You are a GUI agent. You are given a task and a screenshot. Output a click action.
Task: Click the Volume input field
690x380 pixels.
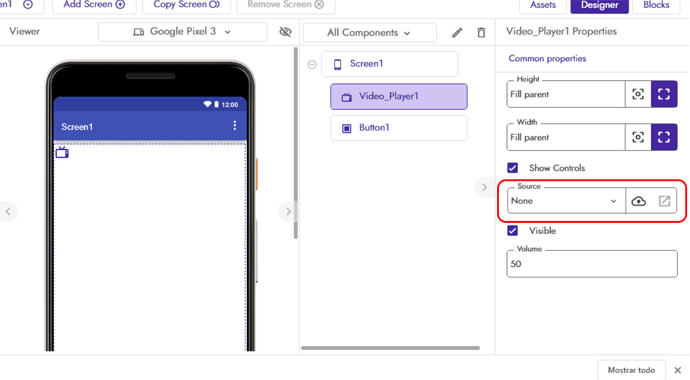(592, 264)
